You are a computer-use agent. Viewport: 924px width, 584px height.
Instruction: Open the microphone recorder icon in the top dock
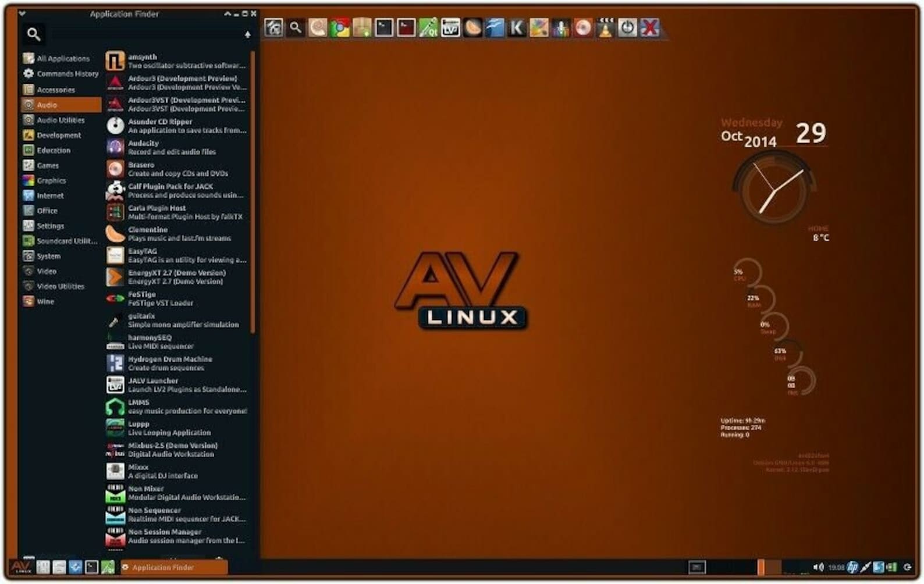(561, 27)
